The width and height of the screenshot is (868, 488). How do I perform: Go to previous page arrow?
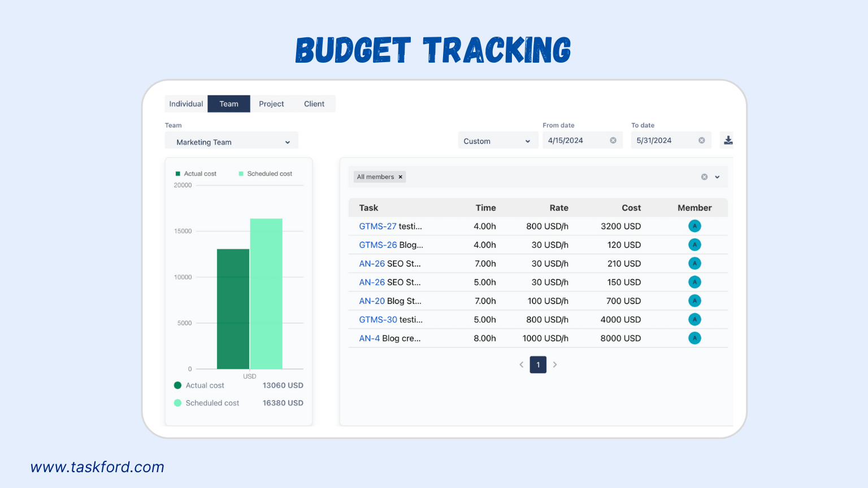coord(521,365)
